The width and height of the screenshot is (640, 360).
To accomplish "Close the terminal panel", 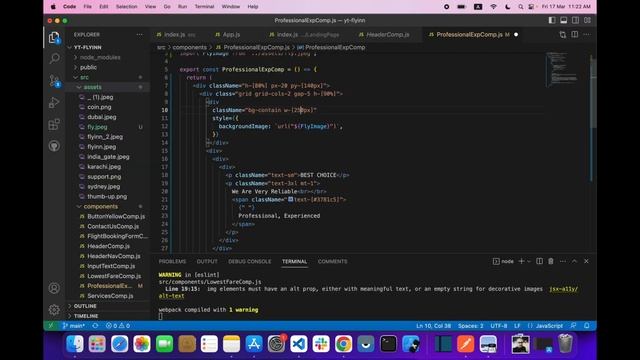I will (x=586, y=261).
